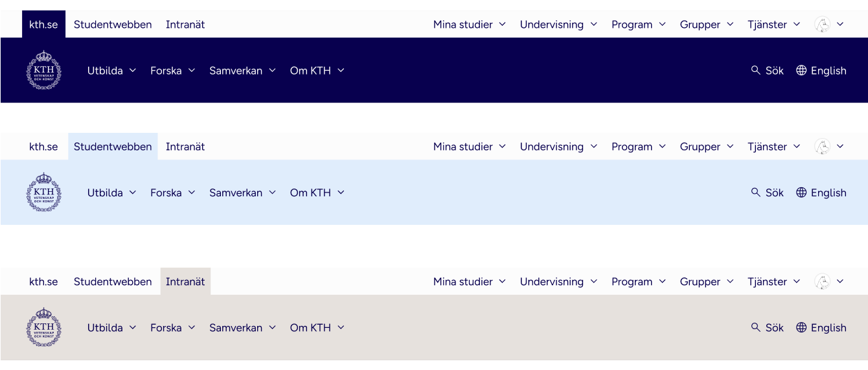Screen dimensions: 868x370
Task: Expand Mina studier above the light blue header
Action: point(469,147)
